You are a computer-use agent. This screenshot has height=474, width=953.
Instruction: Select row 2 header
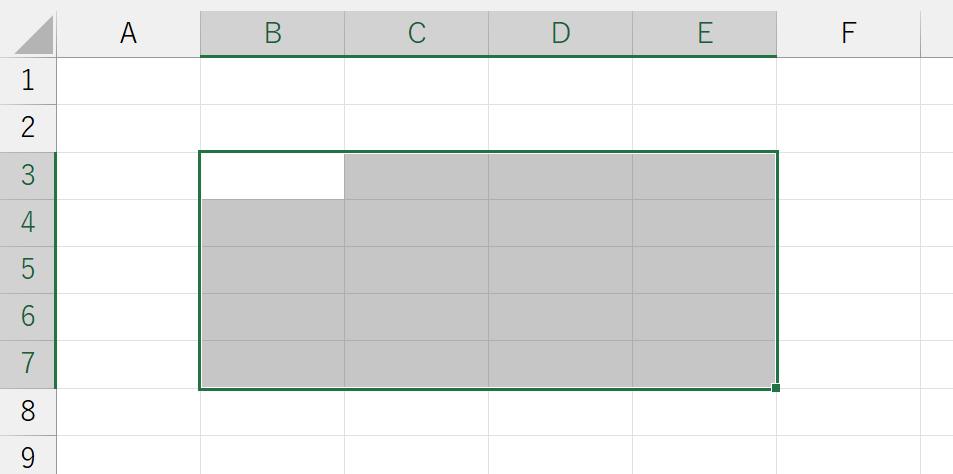click(x=28, y=128)
